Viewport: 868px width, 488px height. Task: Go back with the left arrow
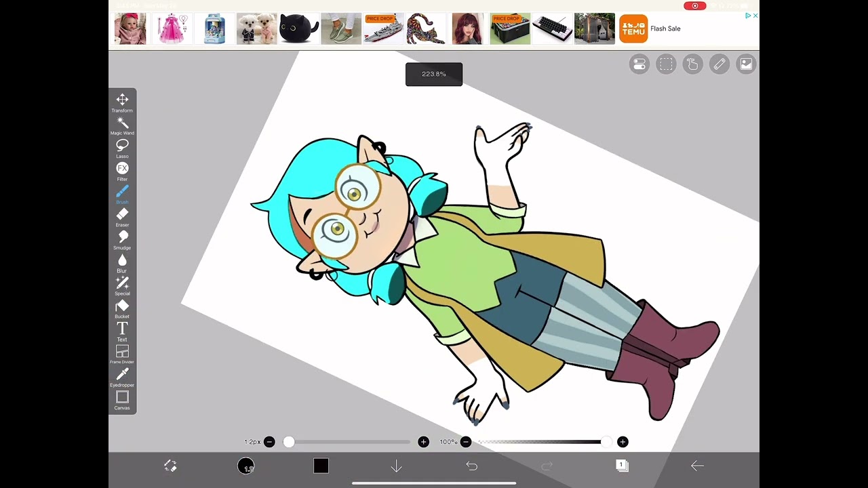(x=697, y=466)
